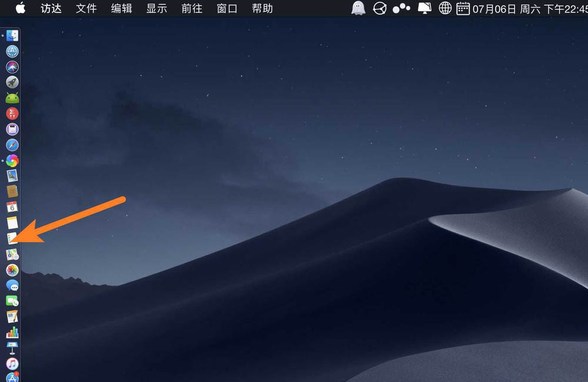Open the Mail stamp icon in Dock
The height and width of the screenshot is (382, 588).
pyautogui.click(x=12, y=176)
